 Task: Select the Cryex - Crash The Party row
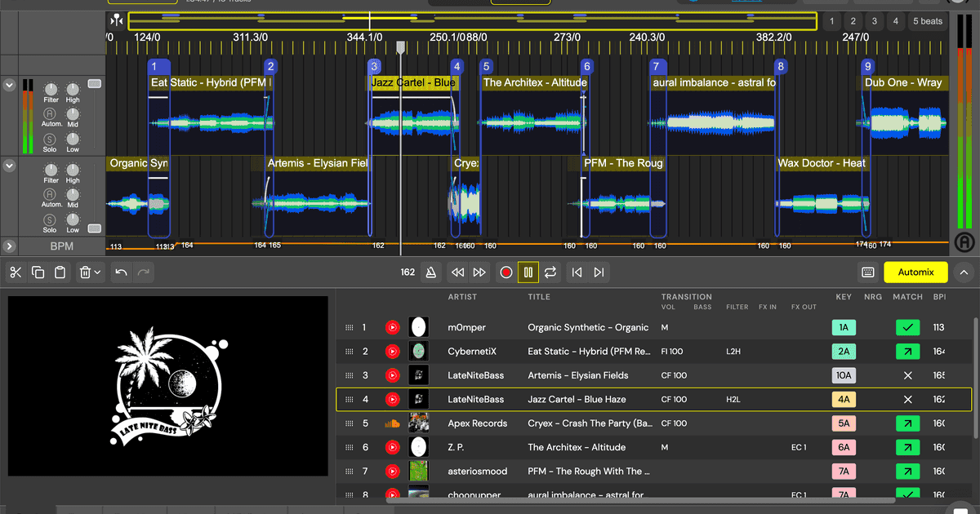[588, 423]
